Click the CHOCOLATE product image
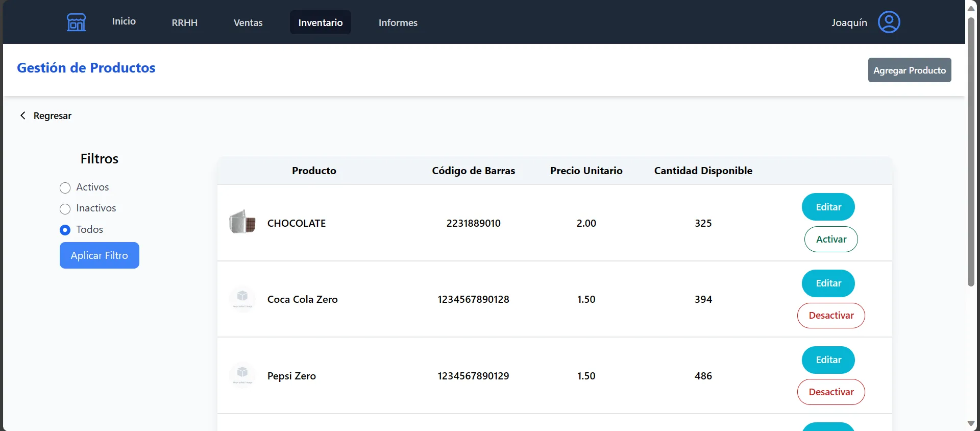This screenshot has width=980, height=431. tap(242, 222)
